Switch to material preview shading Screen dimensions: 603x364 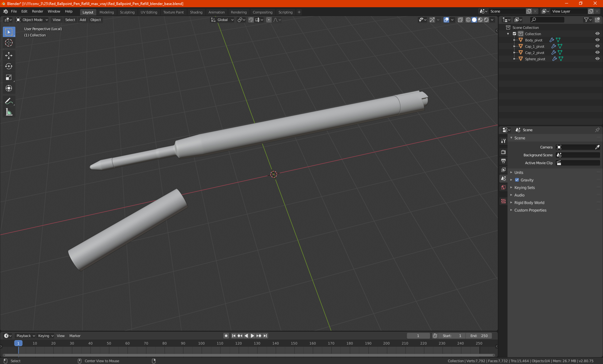480,20
